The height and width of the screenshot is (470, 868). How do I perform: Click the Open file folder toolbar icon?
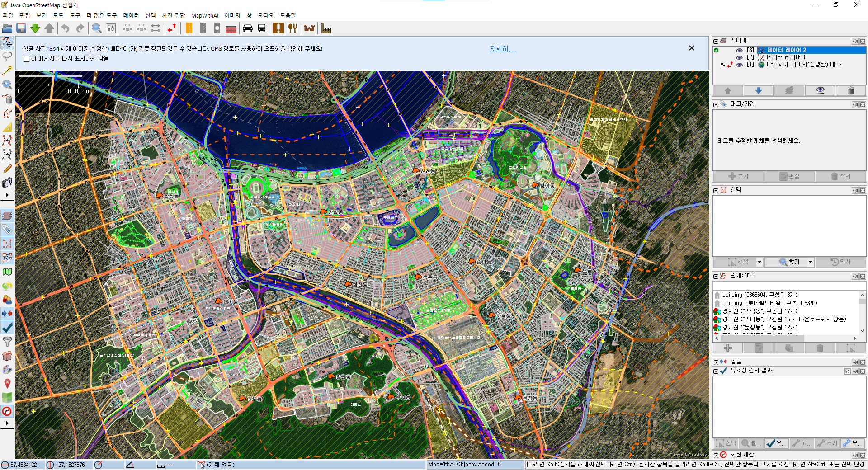pyautogui.click(x=7, y=28)
